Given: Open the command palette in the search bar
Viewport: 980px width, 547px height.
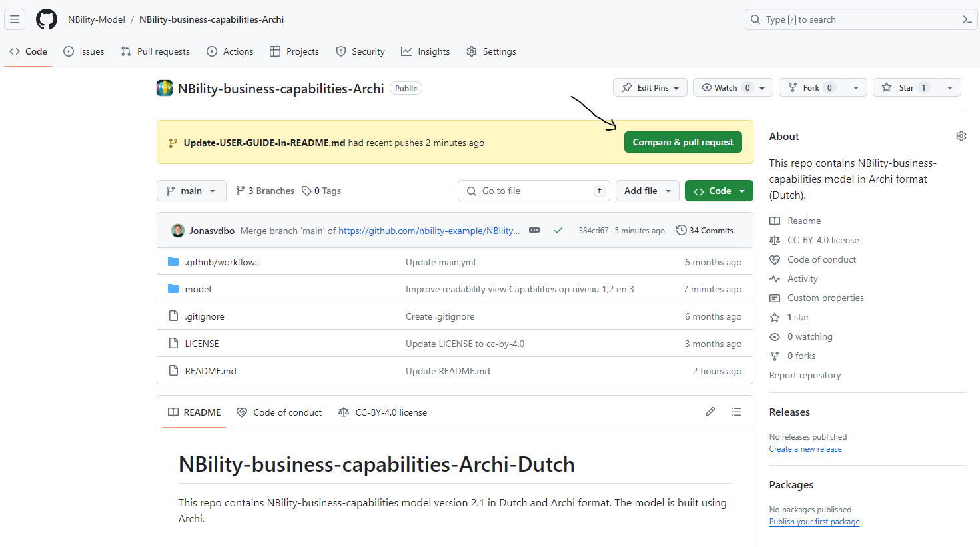Looking at the screenshot, I should coord(967,19).
